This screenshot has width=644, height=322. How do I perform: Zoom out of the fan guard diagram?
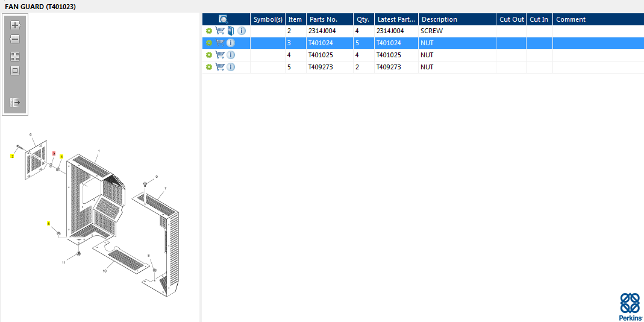[15, 39]
